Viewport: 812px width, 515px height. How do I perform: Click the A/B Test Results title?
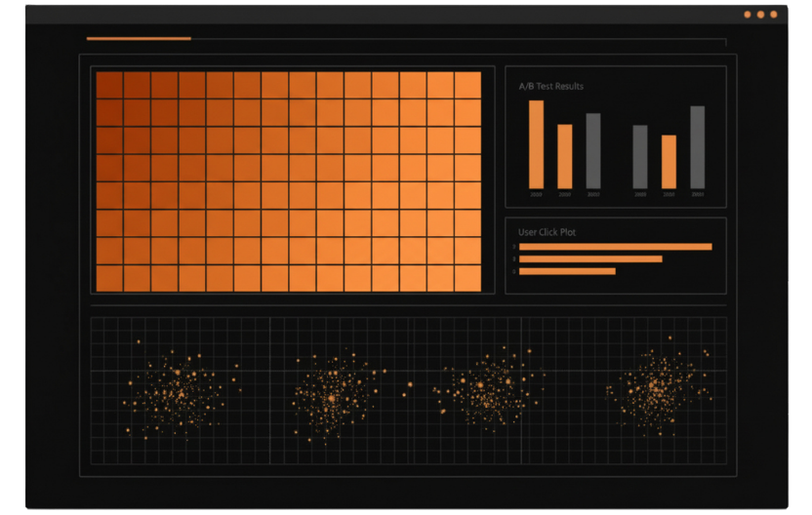point(551,87)
